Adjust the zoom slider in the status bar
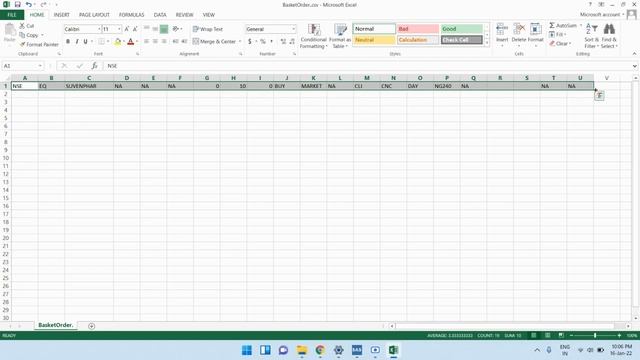The image size is (640, 360). tap(595, 335)
